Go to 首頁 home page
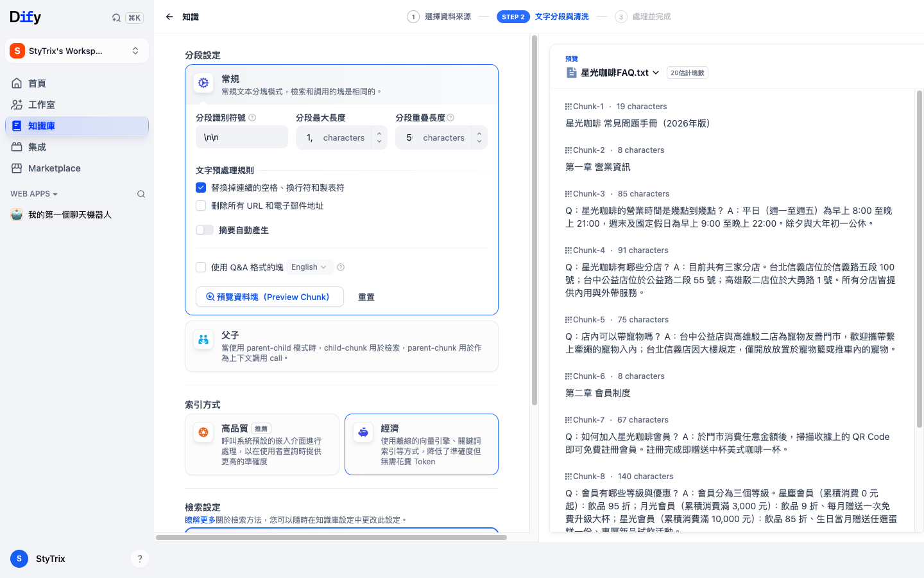 [77, 83]
